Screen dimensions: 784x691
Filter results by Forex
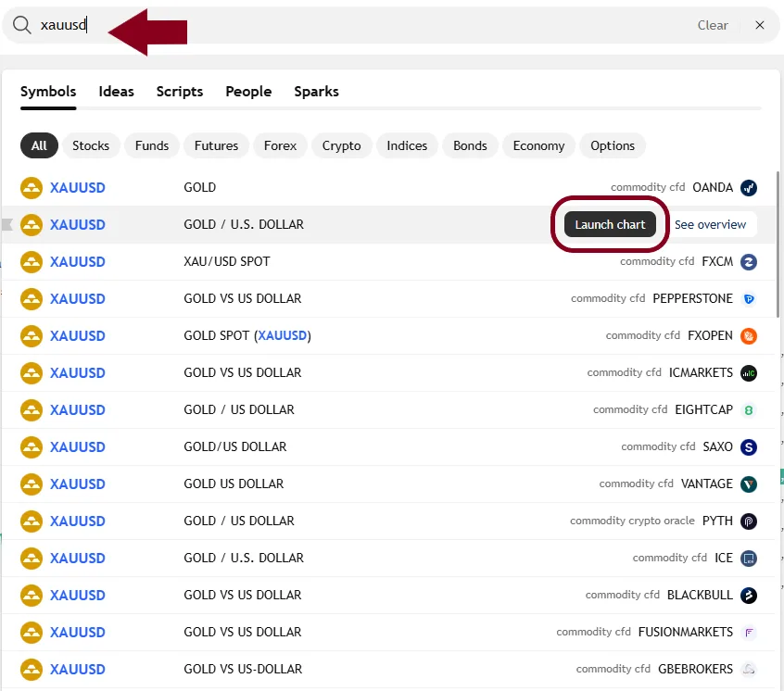coord(280,145)
